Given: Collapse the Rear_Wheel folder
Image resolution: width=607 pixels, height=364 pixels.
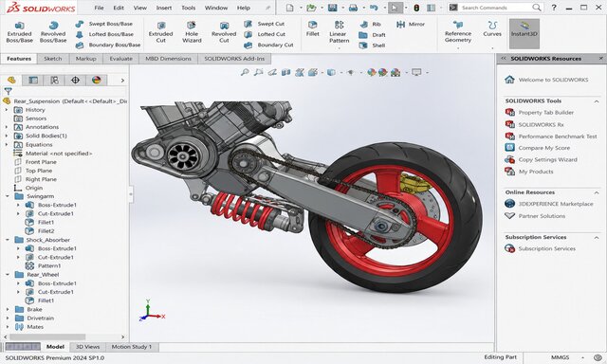Looking at the screenshot, I should coord(8,275).
